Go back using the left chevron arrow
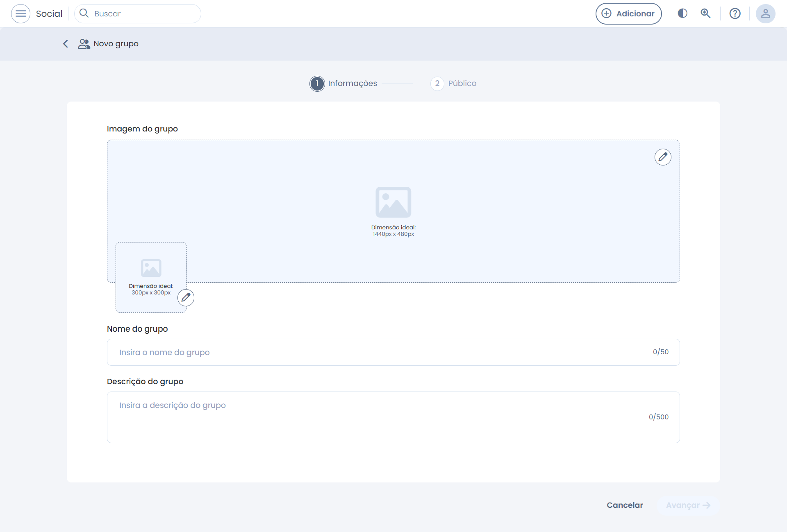Viewport: 787px width, 532px height. coord(66,44)
